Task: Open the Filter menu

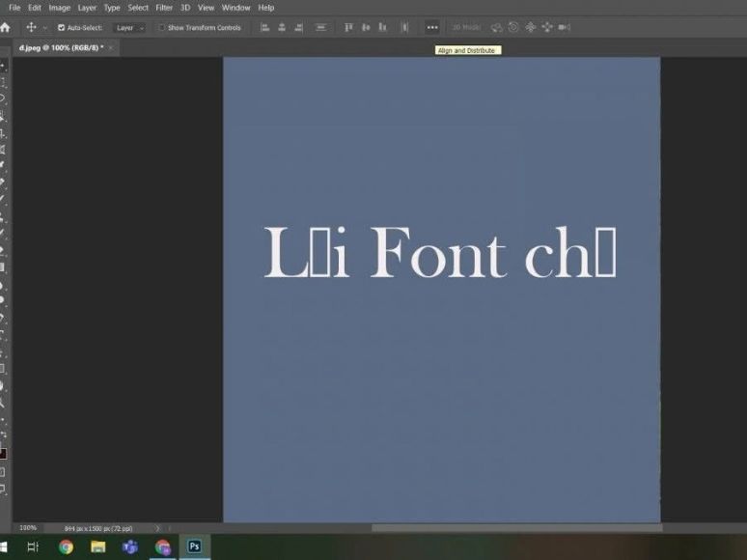Action: click(164, 8)
